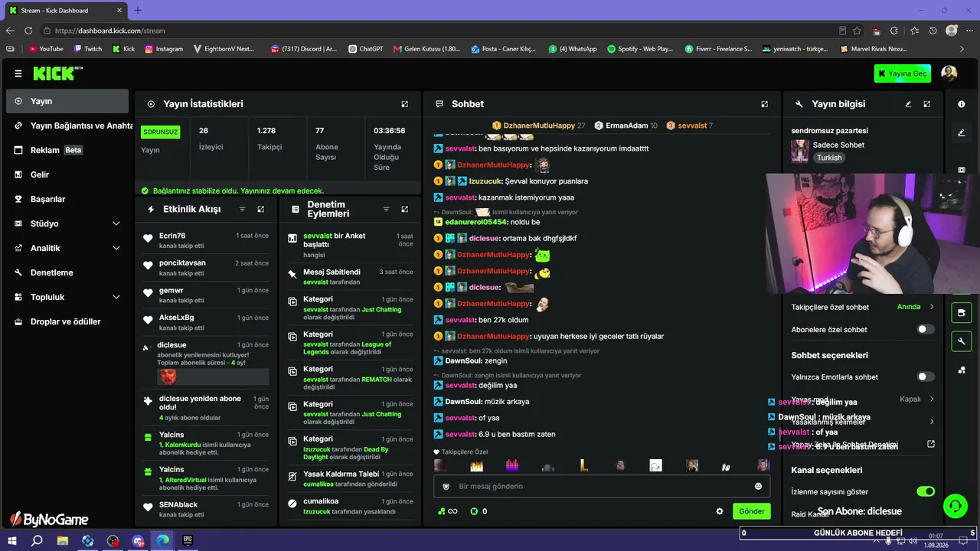The height and width of the screenshot is (551, 980).
Task: Open Twitch bookmark
Action: click(x=88, y=49)
